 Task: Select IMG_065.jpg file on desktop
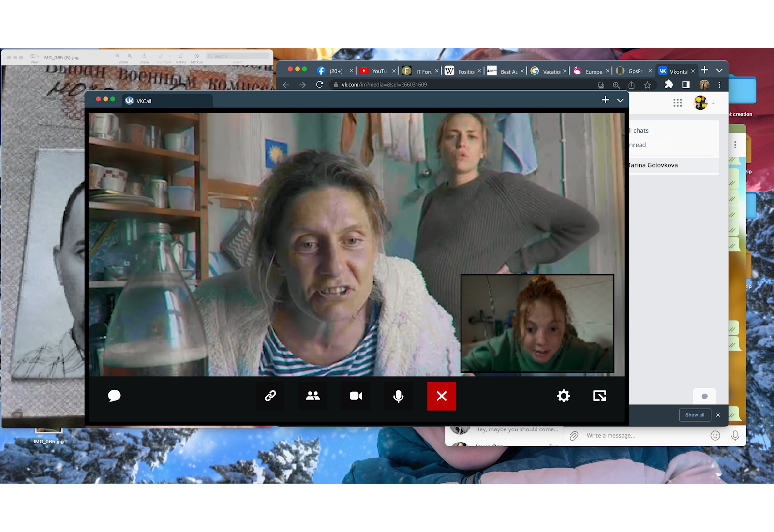pyautogui.click(x=48, y=437)
